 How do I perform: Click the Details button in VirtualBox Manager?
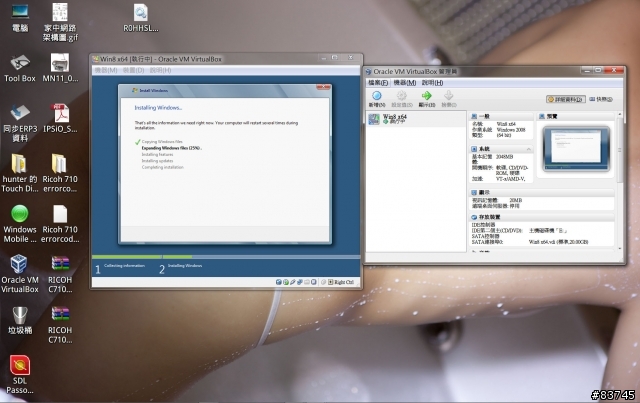[566, 99]
